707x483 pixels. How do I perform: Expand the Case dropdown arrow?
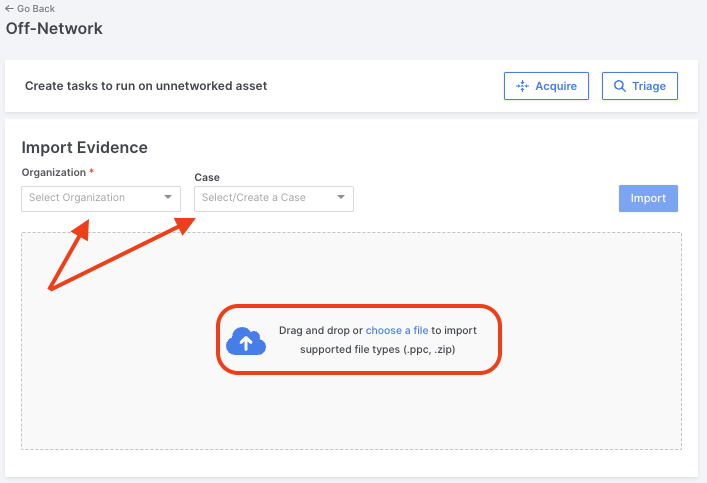click(341, 197)
